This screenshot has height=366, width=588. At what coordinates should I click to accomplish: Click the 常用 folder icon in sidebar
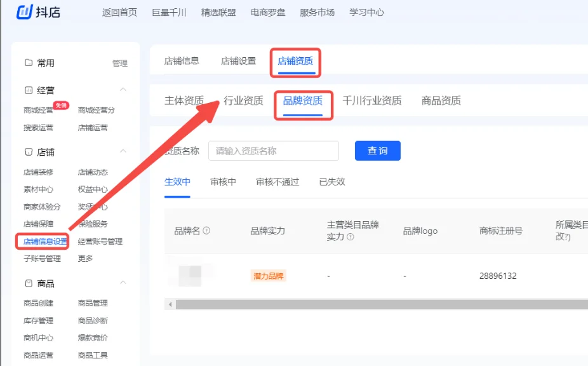click(x=29, y=63)
